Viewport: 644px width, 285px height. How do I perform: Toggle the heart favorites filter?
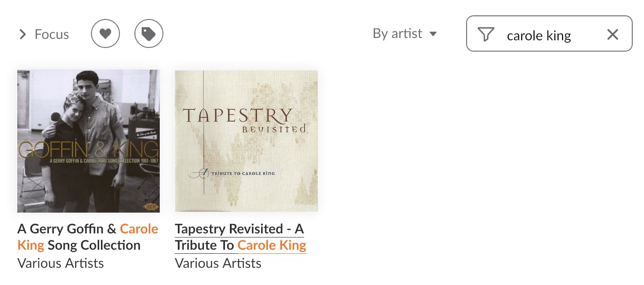click(105, 33)
